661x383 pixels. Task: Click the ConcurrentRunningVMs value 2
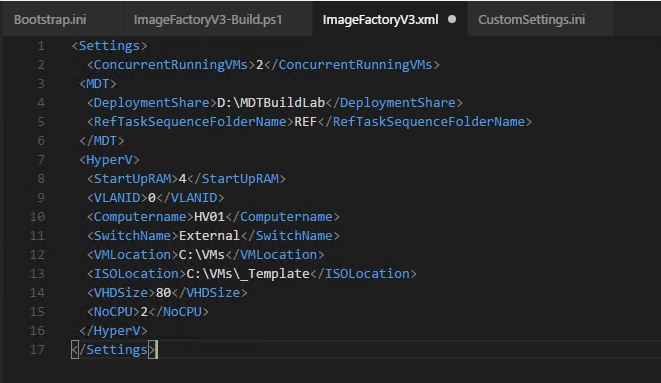point(259,64)
